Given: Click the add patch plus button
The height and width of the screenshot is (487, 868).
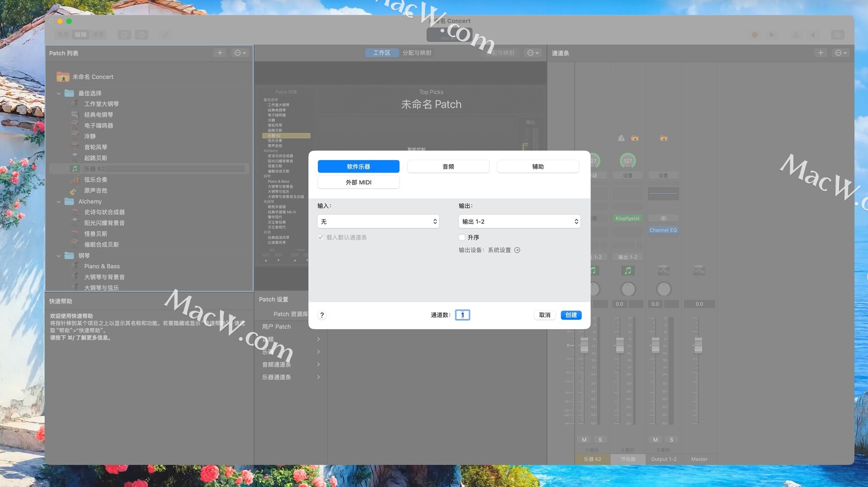Looking at the screenshot, I should point(220,53).
